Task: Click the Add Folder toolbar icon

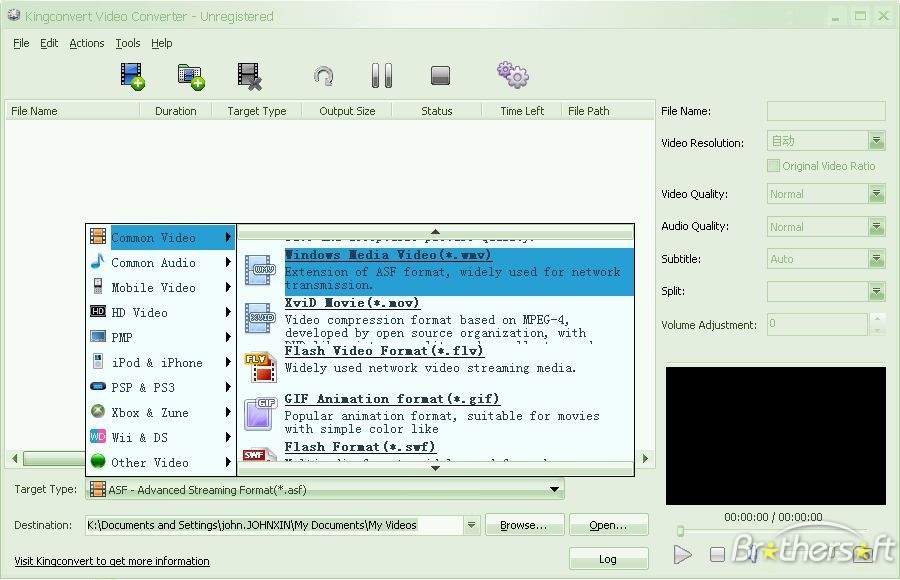Action: [191, 77]
